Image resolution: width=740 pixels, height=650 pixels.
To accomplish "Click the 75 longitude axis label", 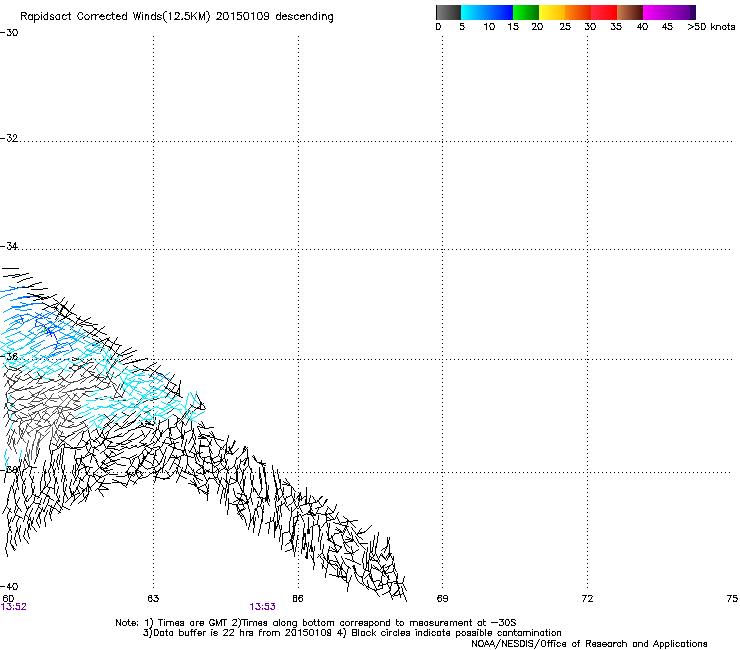I will 732,599.
